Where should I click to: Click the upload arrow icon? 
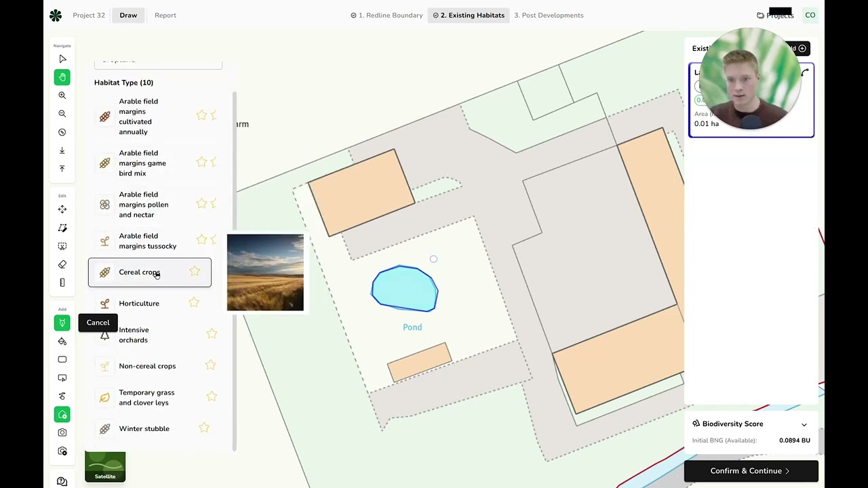tap(62, 169)
